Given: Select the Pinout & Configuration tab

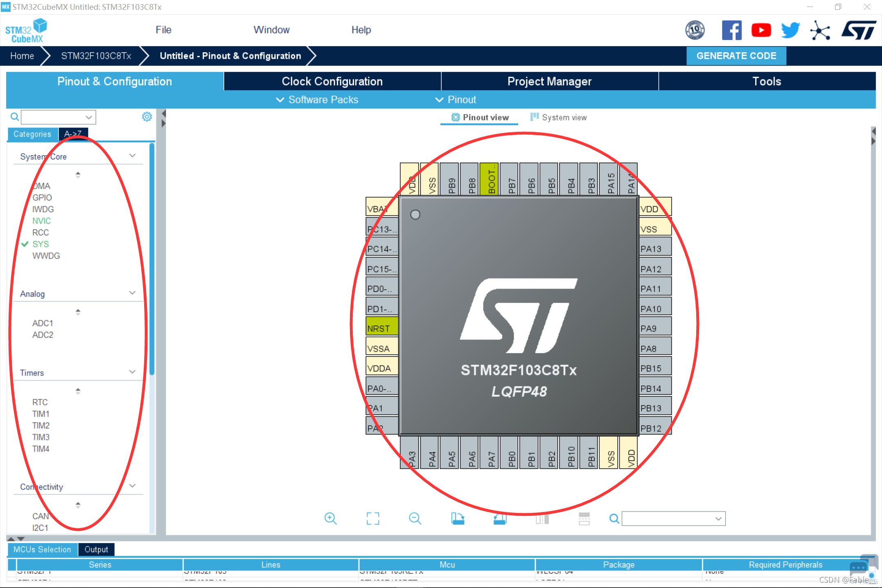Looking at the screenshot, I should coord(115,81).
